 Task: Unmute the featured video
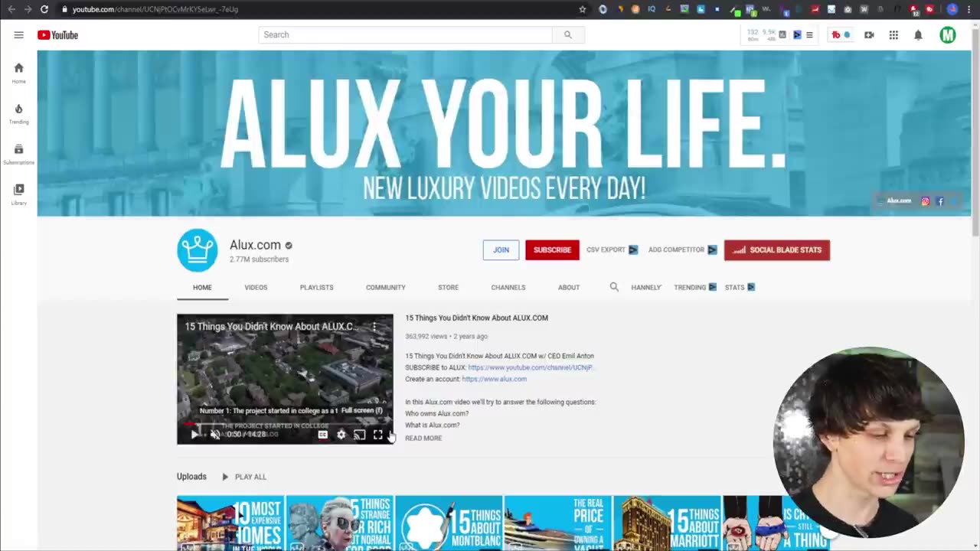click(215, 435)
